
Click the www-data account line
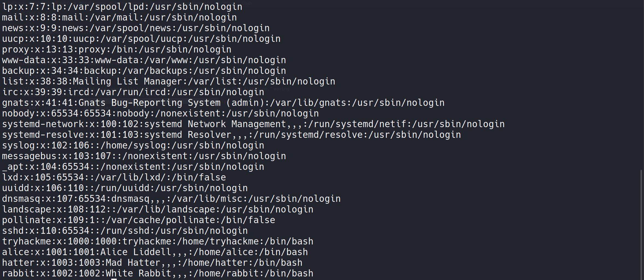coord(144,60)
